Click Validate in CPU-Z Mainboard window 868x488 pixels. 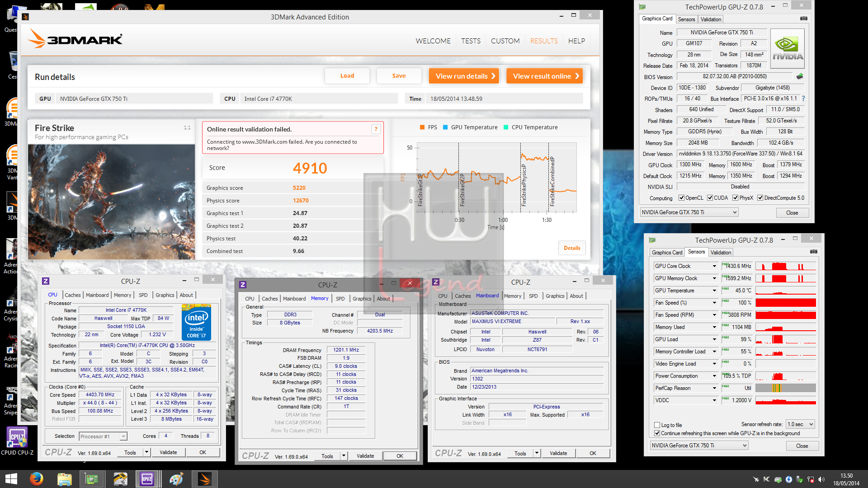[x=558, y=453]
